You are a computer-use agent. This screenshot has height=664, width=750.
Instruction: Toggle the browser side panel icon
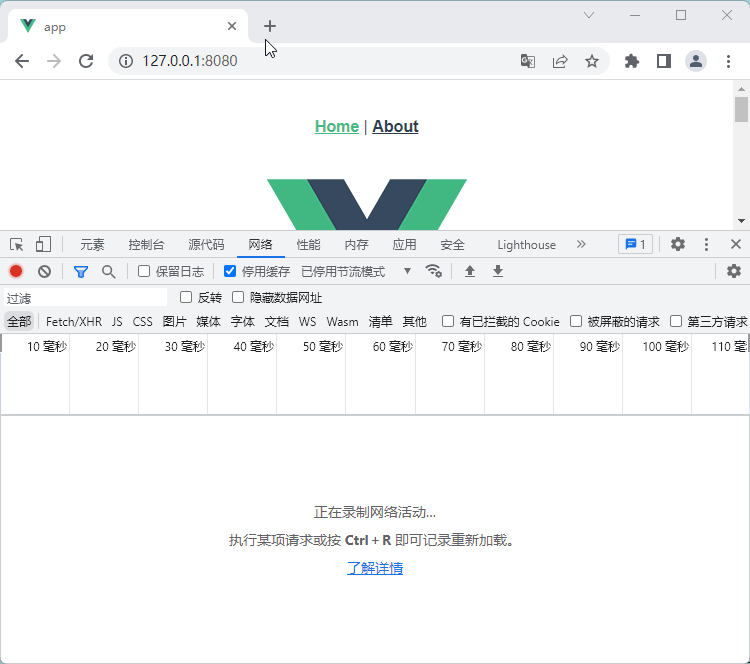pyautogui.click(x=664, y=61)
